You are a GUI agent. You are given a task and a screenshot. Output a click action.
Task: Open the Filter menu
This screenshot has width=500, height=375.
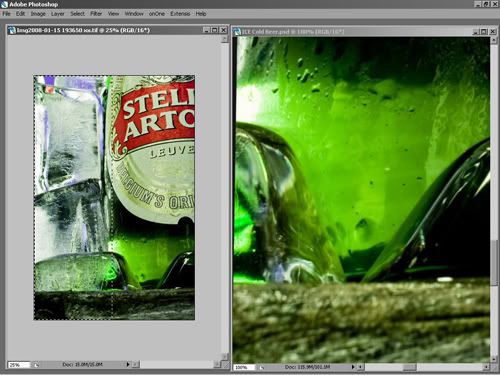[96, 14]
